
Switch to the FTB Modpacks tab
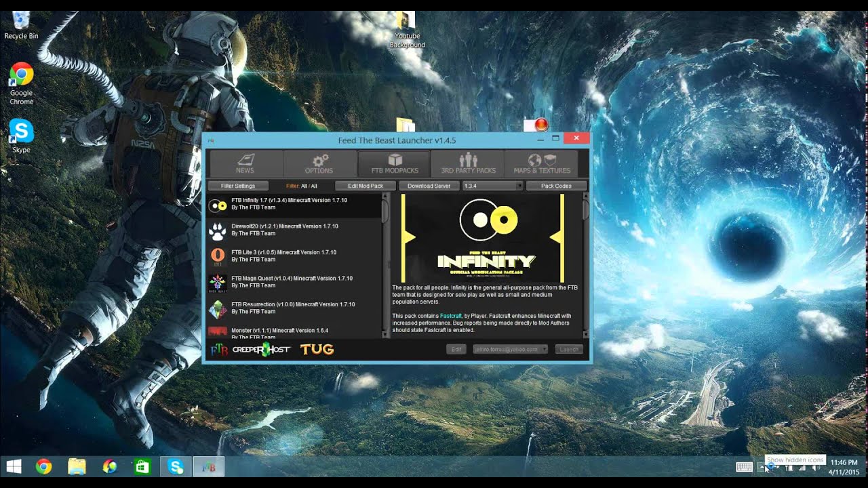click(395, 164)
